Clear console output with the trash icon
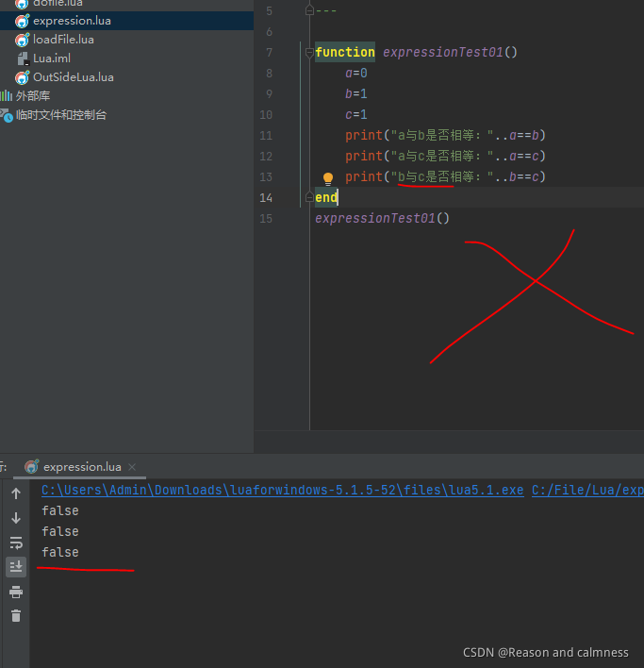 pos(16,616)
